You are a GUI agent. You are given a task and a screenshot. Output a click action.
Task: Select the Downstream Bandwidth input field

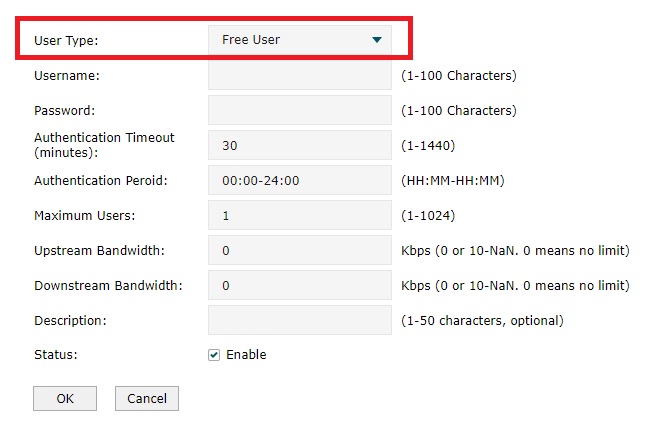click(x=299, y=285)
